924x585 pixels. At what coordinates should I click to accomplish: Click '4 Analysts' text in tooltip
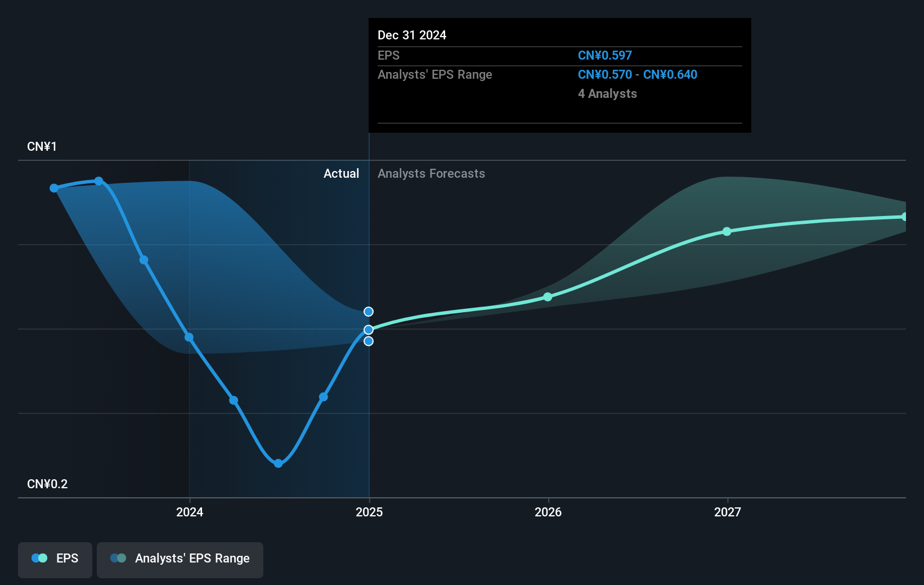click(607, 94)
